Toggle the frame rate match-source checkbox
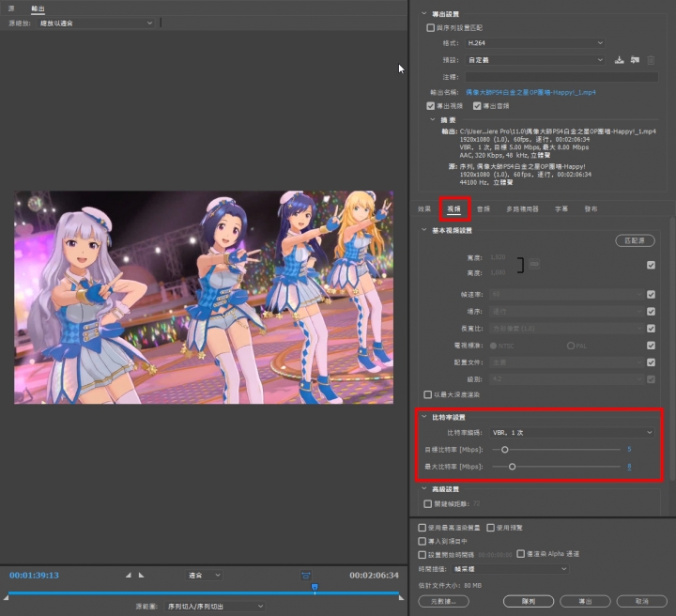The width and height of the screenshot is (676, 616). (651, 295)
